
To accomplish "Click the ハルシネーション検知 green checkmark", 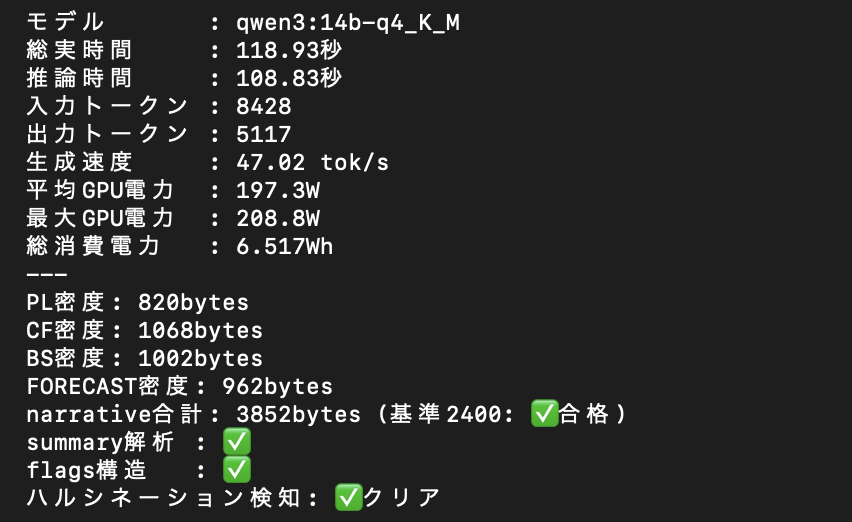I will [x=349, y=498].
